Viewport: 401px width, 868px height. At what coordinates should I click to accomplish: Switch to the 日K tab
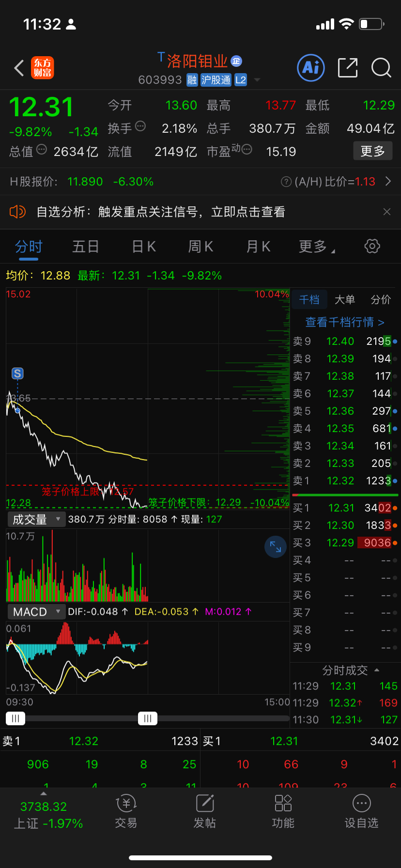point(144,247)
